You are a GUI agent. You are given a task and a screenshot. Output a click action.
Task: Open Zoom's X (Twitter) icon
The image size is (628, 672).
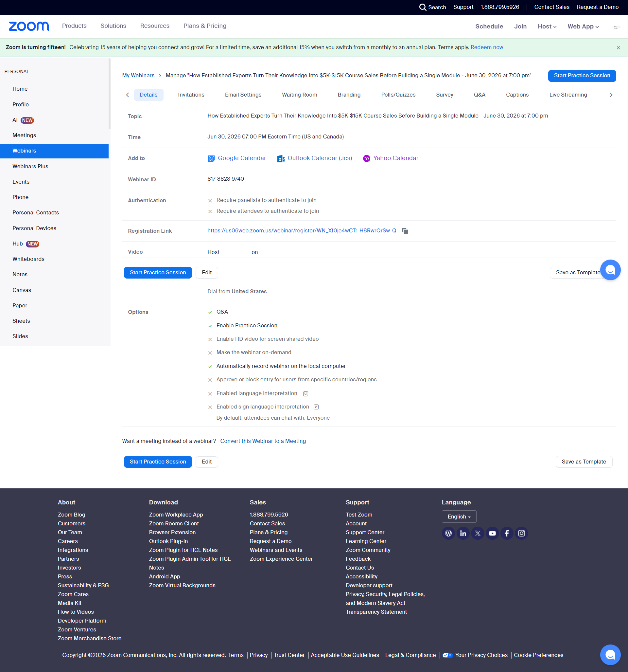(x=478, y=533)
